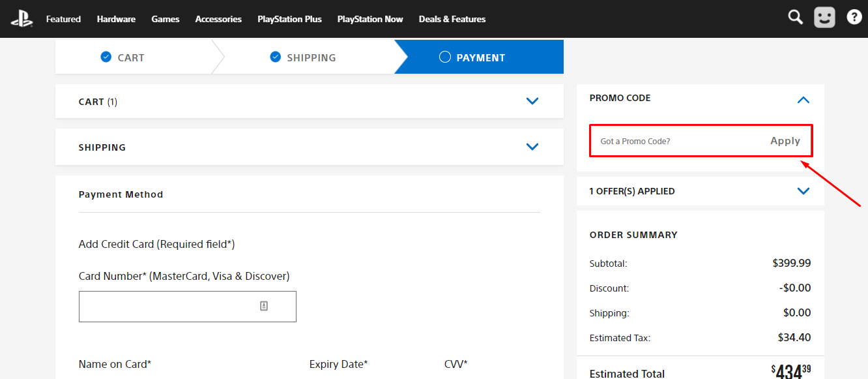This screenshot has height=379, width=868.
Task: Click the Estimated Total label
Action: [627, 374]
